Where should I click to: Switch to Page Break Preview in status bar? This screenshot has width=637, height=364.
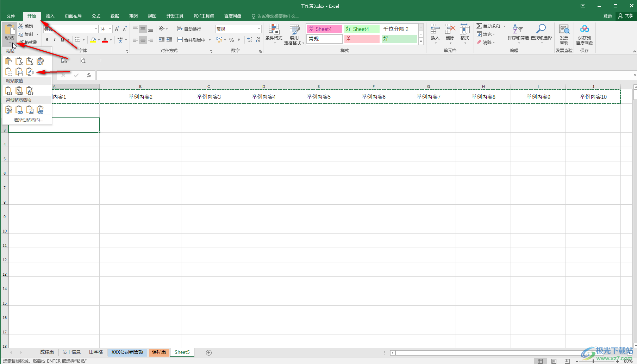(x=567, y=361)
